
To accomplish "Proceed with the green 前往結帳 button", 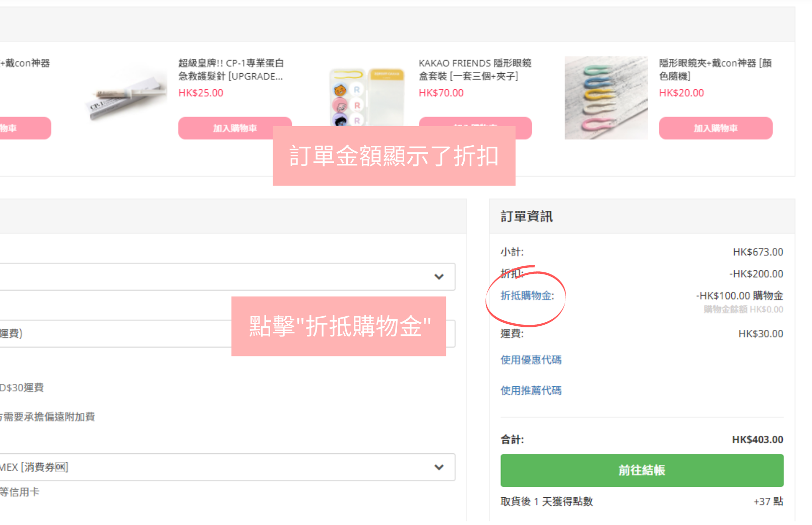I will coord(642,470).
